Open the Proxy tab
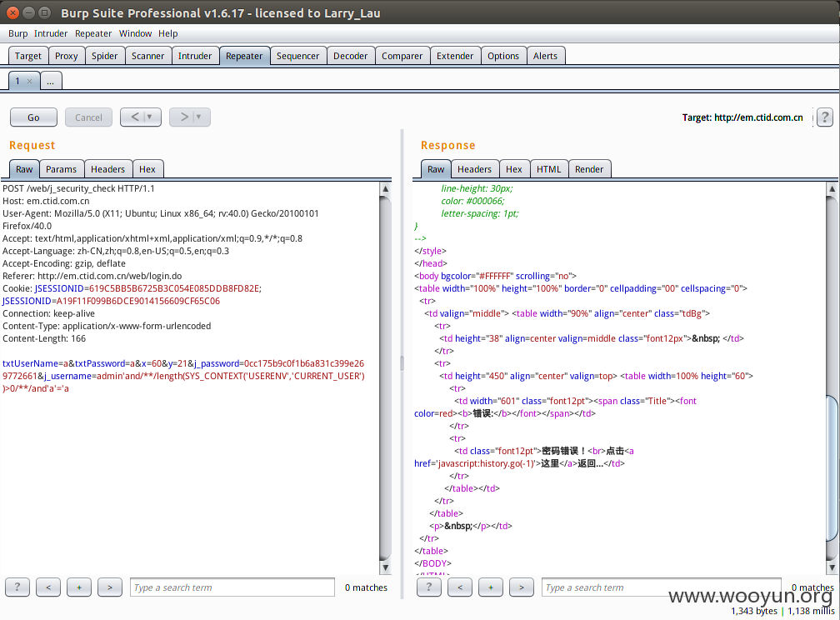The height and width of the screenshot is (620, 840). [67, 56]
